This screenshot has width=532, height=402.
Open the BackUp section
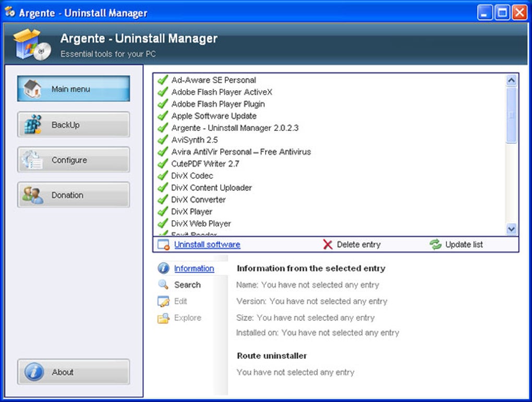(74, 125)
